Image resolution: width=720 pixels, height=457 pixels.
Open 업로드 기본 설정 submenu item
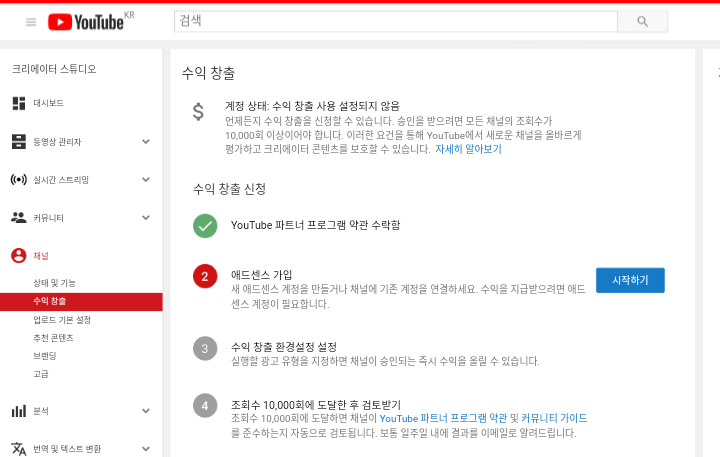[62, 320]
